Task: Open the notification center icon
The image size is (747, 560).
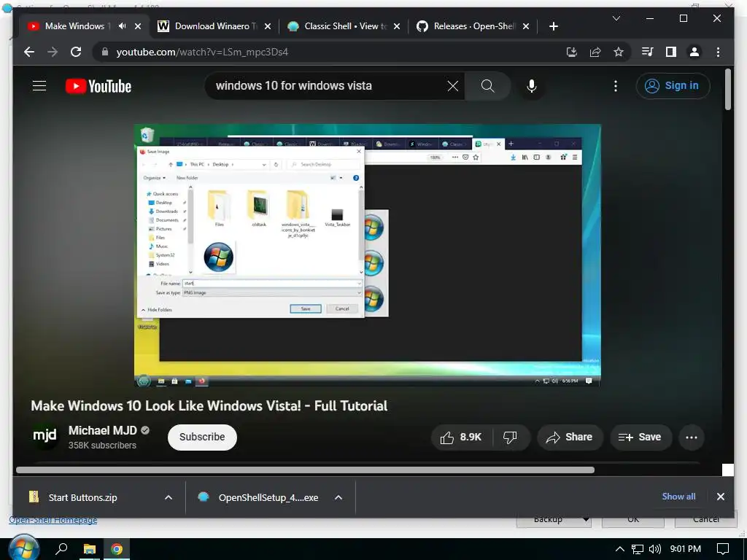Action: point(723,549)
